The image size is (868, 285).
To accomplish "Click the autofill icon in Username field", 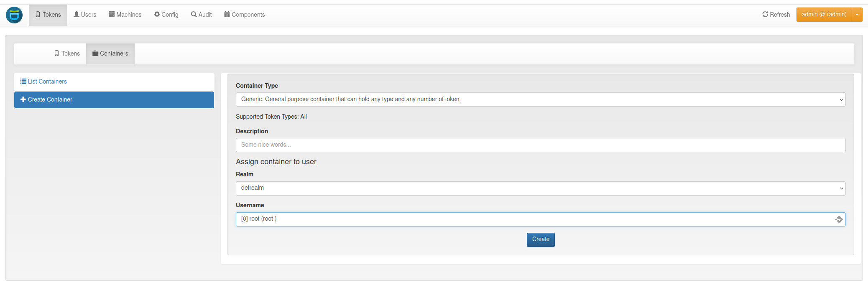I will (x=839, y=219).
